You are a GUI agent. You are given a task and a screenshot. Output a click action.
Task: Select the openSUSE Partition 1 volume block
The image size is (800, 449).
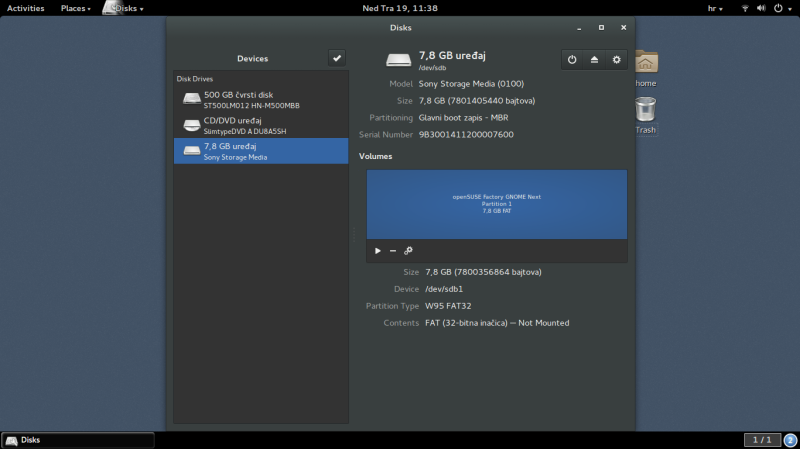[496, 204]
